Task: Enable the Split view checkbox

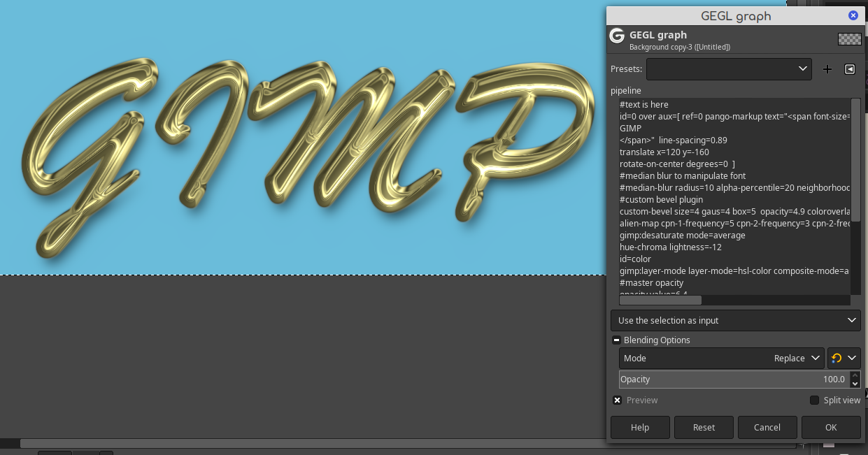Action: coord(814,400)
